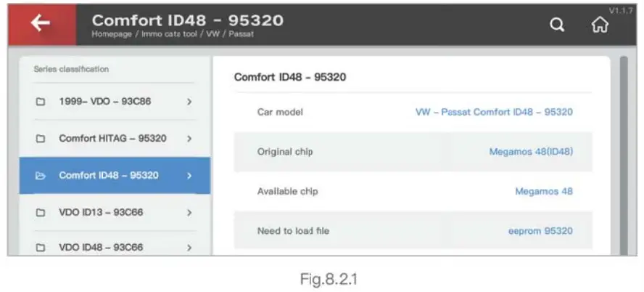Click folder icon beside VDO ID48 - 93C66
Viewport: 644px width, 292px height.
click(x=41, y=248)
